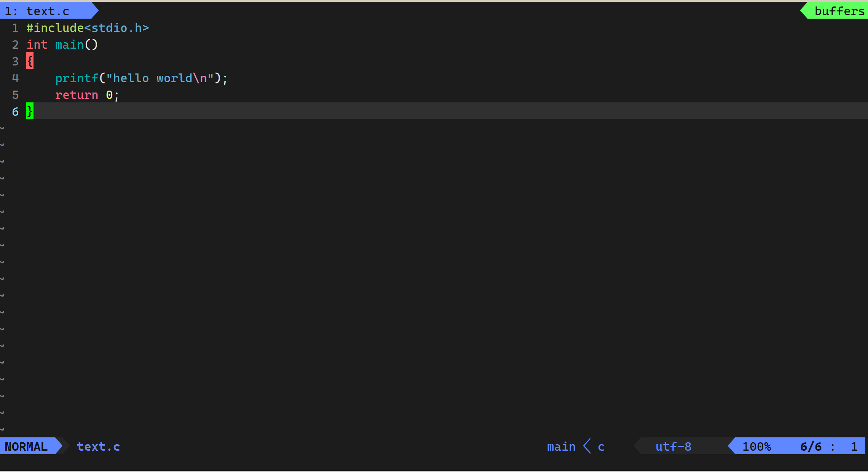
Task: Click the column number 1 in status line
Action: [854, 446]
